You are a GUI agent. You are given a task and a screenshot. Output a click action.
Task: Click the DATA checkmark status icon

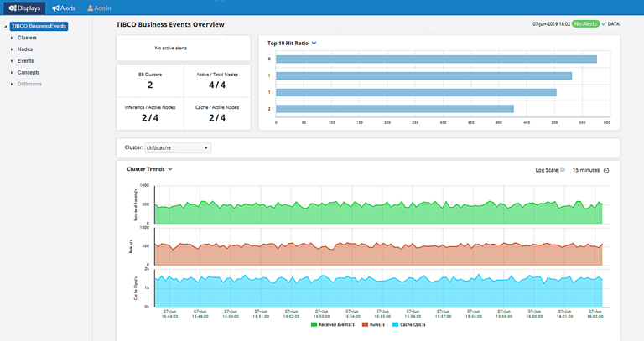pos(604,24)
